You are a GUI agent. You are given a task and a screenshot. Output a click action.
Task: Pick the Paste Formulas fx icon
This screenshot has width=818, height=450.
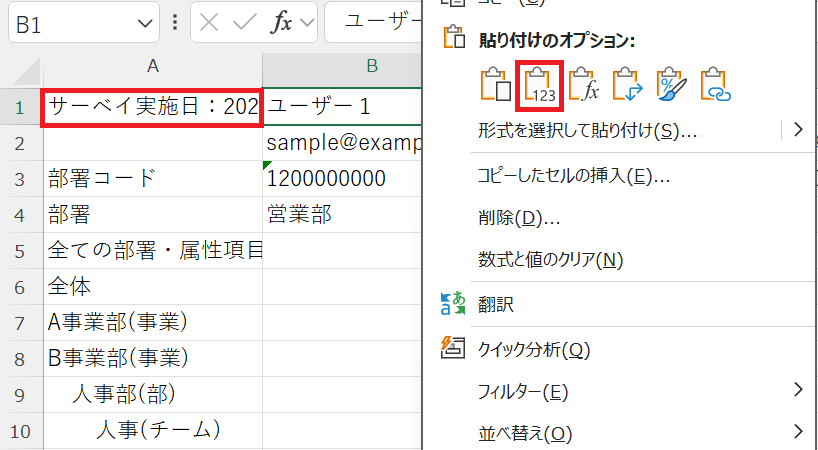583,84
